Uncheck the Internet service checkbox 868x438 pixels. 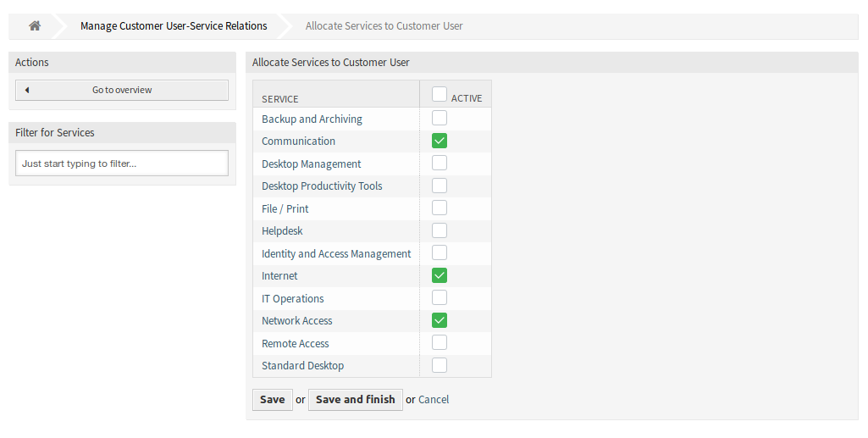[x=439, y=275]
